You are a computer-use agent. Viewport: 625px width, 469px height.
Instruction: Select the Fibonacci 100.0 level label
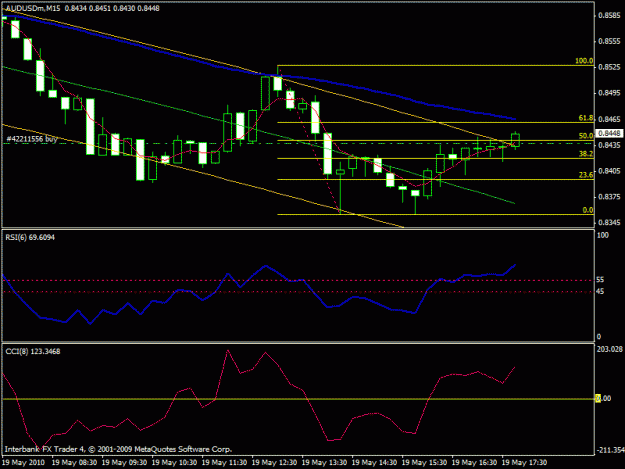pyautogui.click(x=584, y=61)
